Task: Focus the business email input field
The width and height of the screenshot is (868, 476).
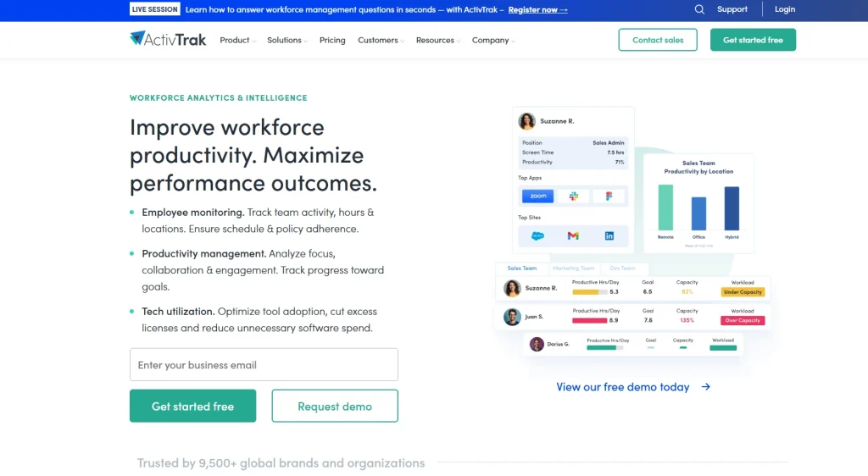Action: tap(264, 364)
